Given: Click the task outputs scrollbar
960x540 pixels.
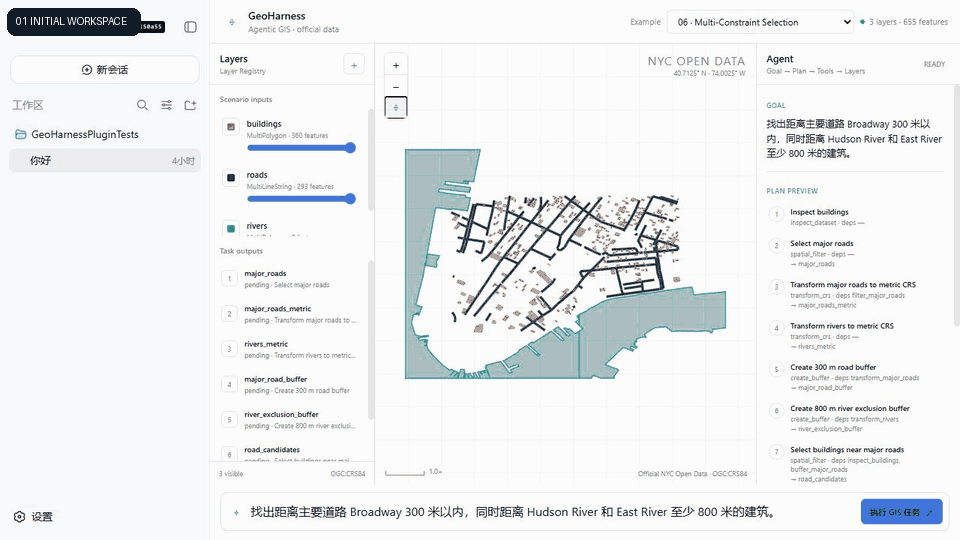Looking at the screenshot, I should click(x=370, y=340).
